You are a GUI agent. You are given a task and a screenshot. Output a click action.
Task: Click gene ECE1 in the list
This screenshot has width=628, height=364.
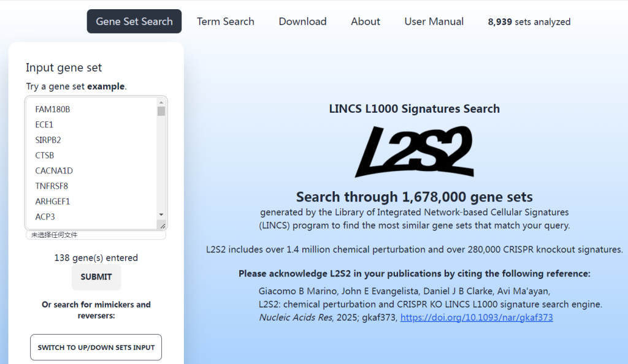pyautogui.click(x=44, y=124)
